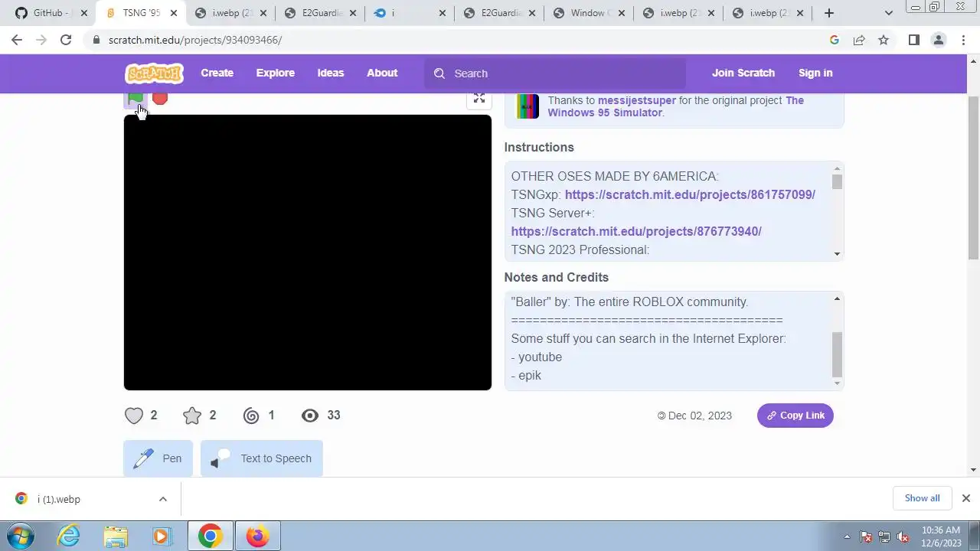Open Windows Explorer folder from taskbar
The height and width of the screenshot is (551, 980).
coord(116,536)
